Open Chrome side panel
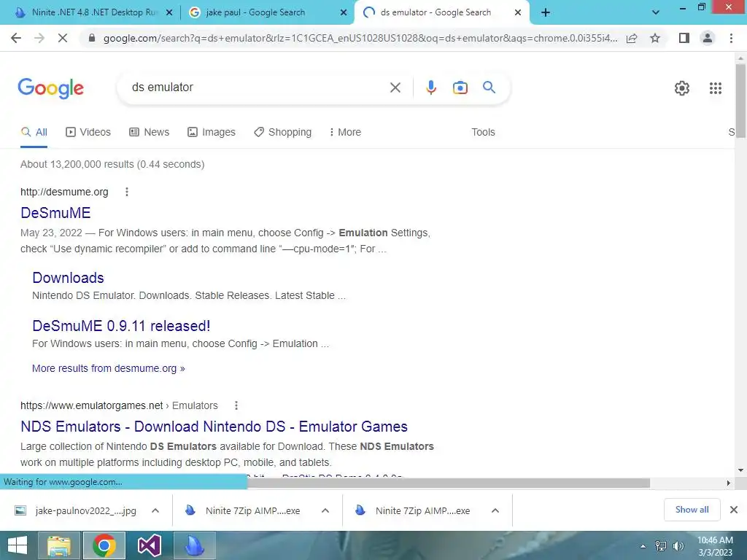 [684, 38]
